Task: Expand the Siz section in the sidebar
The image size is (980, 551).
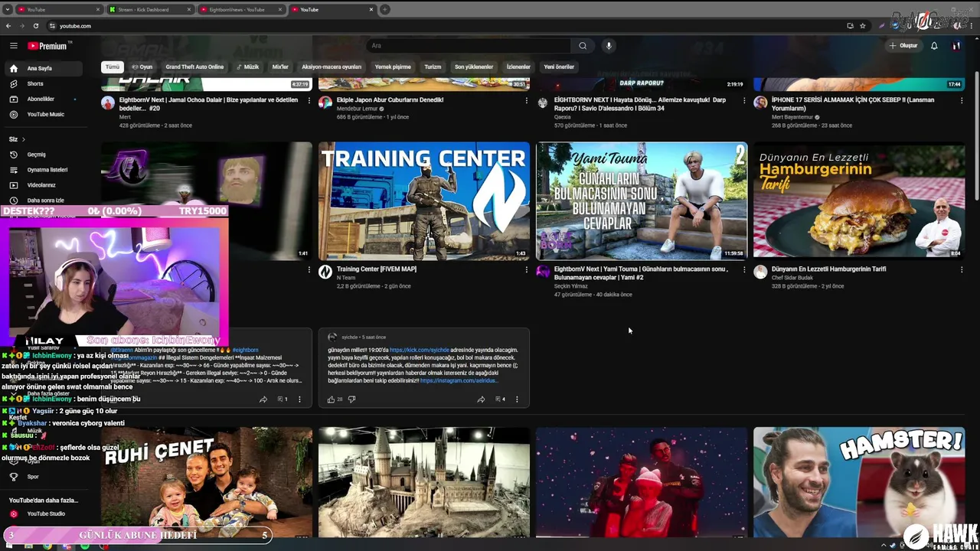Action: pyautogui.click(x=17, y=139)
